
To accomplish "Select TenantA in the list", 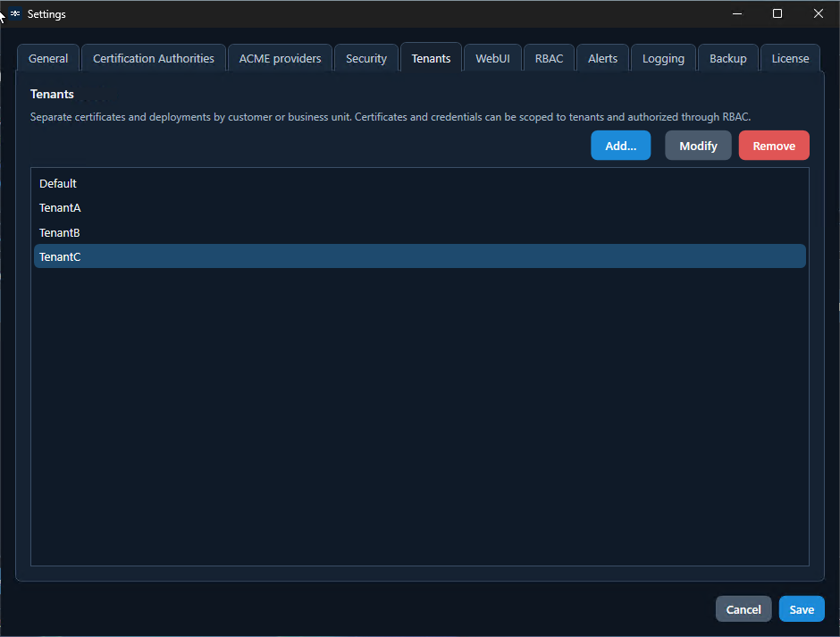I will point(420,208).
